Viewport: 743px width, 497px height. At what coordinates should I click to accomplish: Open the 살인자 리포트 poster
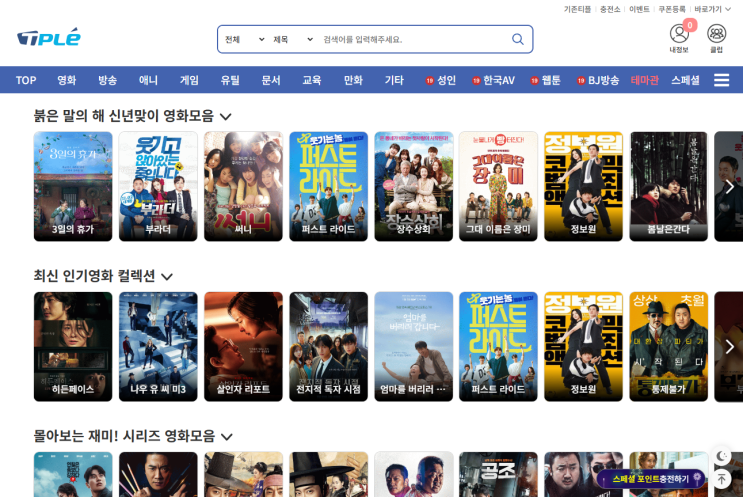tap(243, 347)
